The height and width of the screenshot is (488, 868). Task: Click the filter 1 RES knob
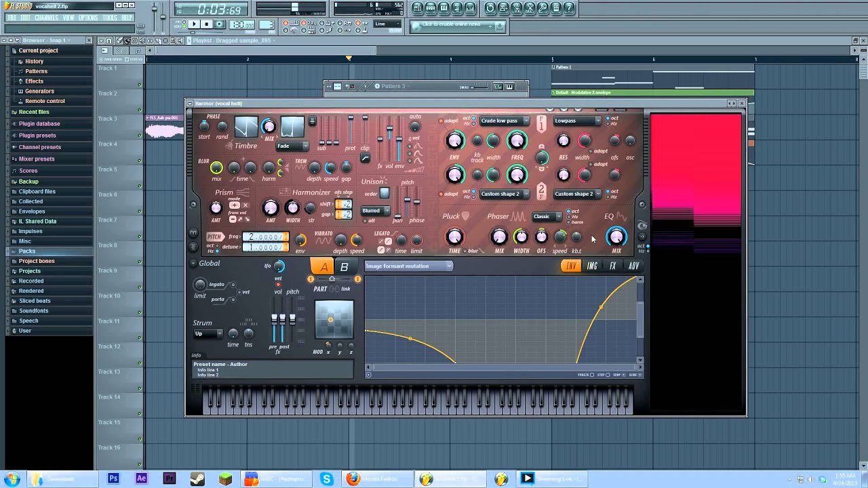(564, 140)
